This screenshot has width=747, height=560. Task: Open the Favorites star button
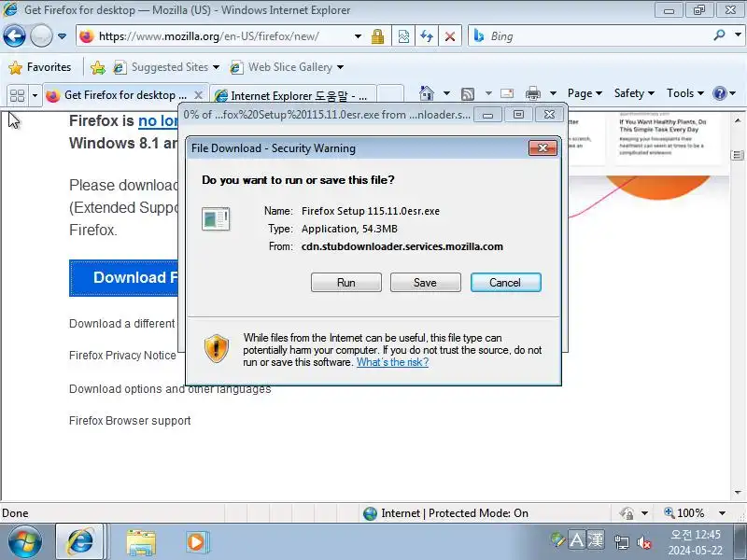tap(40, 67)
